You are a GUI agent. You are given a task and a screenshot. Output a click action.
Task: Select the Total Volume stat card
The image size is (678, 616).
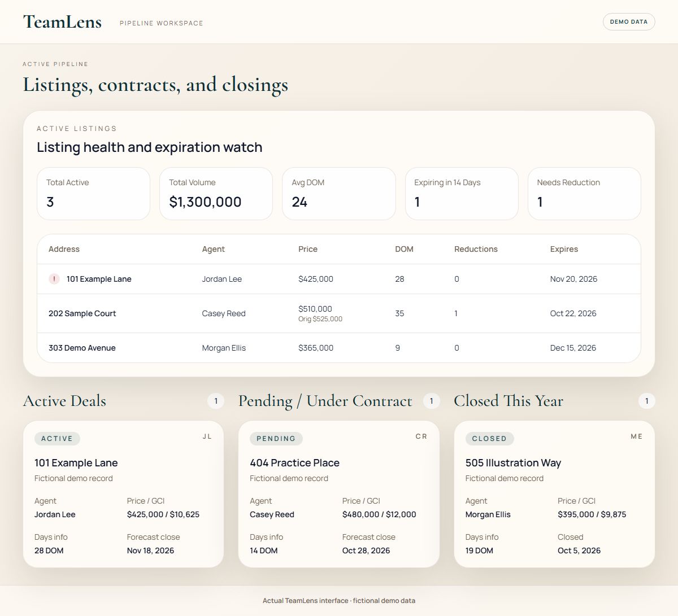pyautogui.click(x=216, y=194)
